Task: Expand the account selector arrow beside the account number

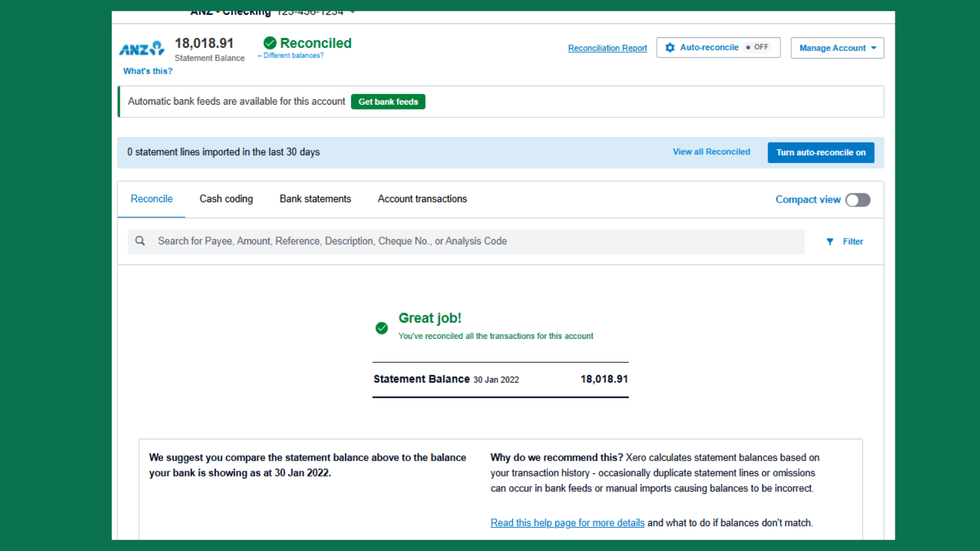Action: (353, 12)
